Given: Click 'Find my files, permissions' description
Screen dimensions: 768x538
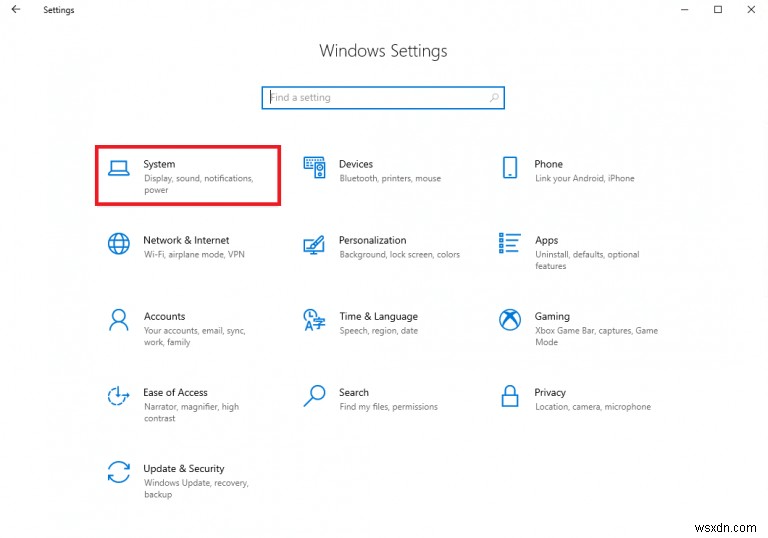Looking at the screenshot, I should click(388, 407).
